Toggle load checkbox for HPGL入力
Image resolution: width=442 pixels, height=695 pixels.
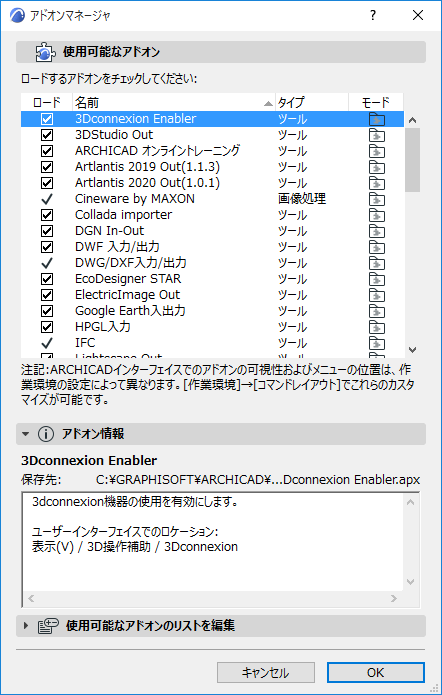47,327
